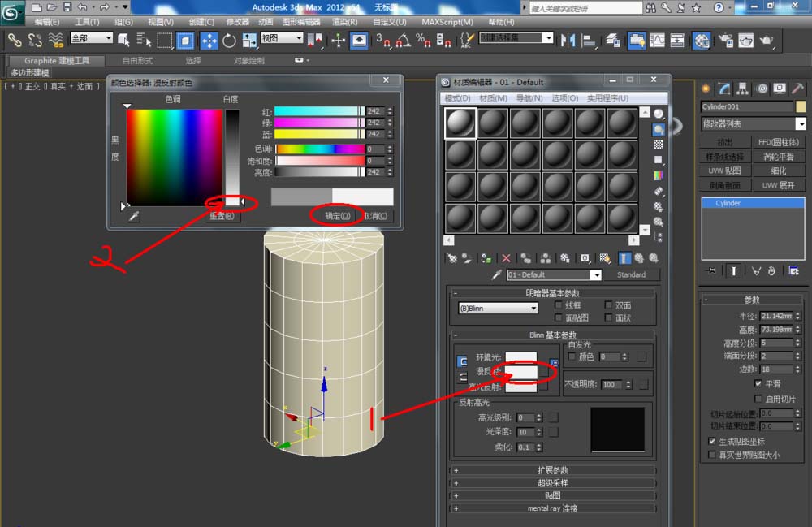Open the Utilities hammer panel tab
Screen dimensions: 812x527
click(797, 89)
